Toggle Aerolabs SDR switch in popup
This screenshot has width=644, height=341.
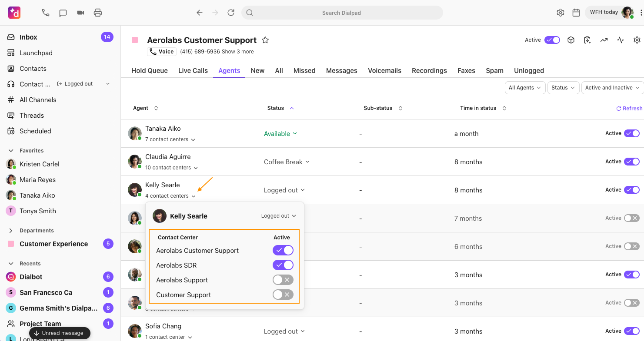coord(283,265)
